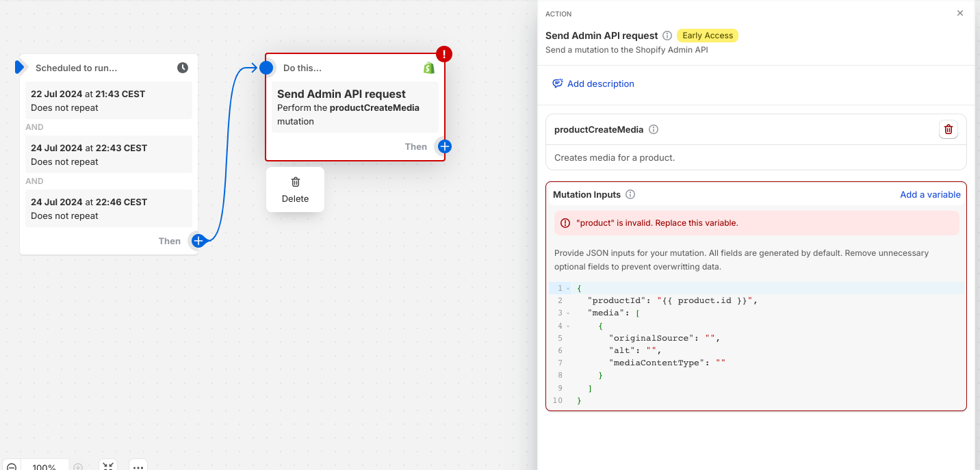980x470 pixels.
Task: Click the plus connector on the action node's Then
Action: 444,146
